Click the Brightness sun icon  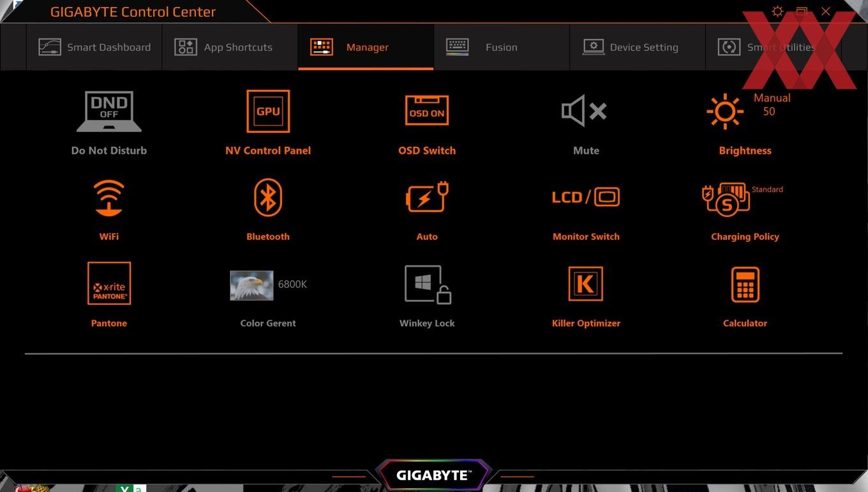click(x=725, y=112)
